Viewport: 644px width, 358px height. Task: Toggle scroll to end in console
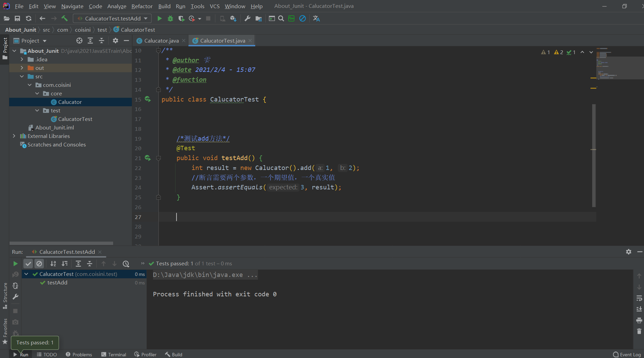tap(639, 309)
